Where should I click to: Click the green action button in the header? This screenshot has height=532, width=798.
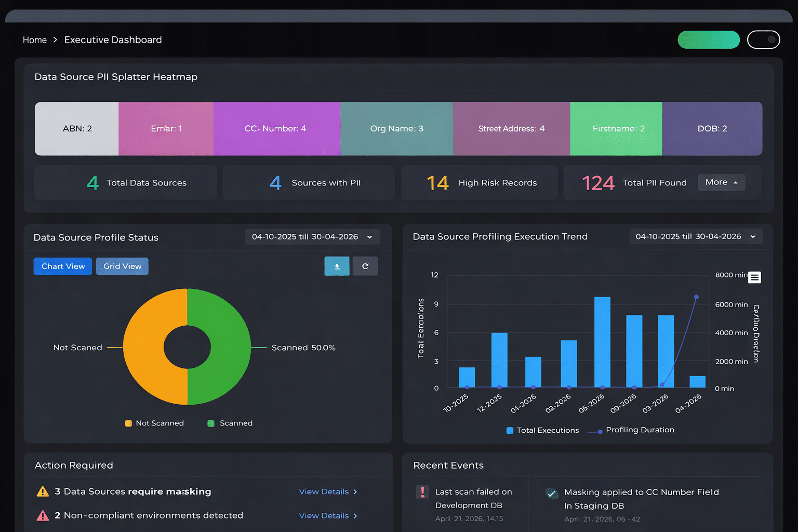coord(709,39)
